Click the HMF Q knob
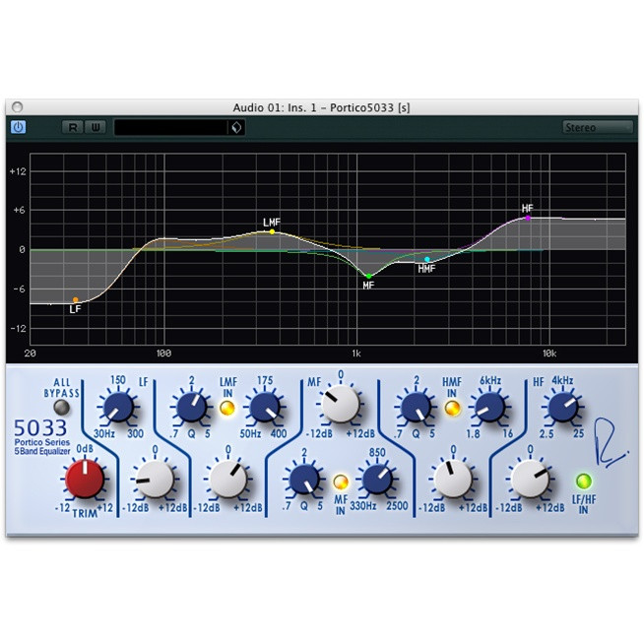Viewport: 644px width, 644px height. click(417, 407)
